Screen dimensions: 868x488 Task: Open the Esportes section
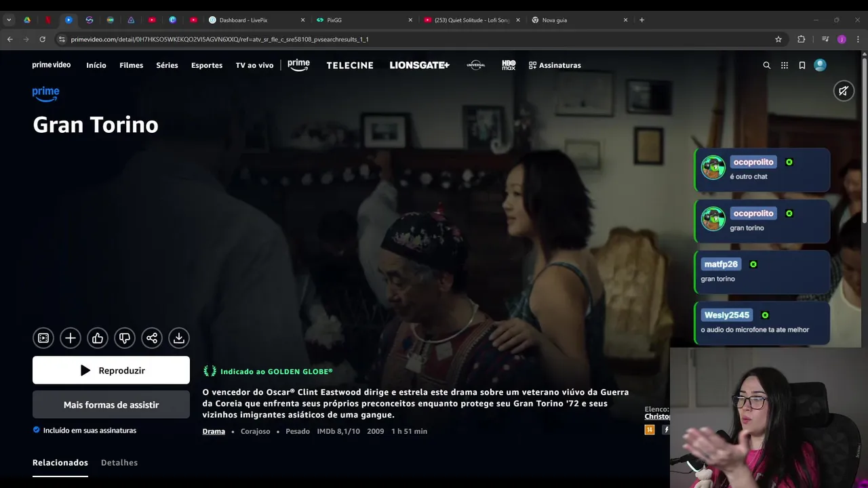pos(207,65)
